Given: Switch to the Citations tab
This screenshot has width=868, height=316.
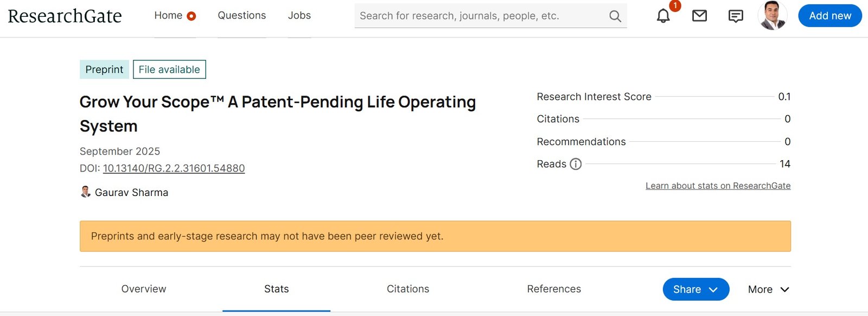Looking at the screenshot, I should 408,289.
